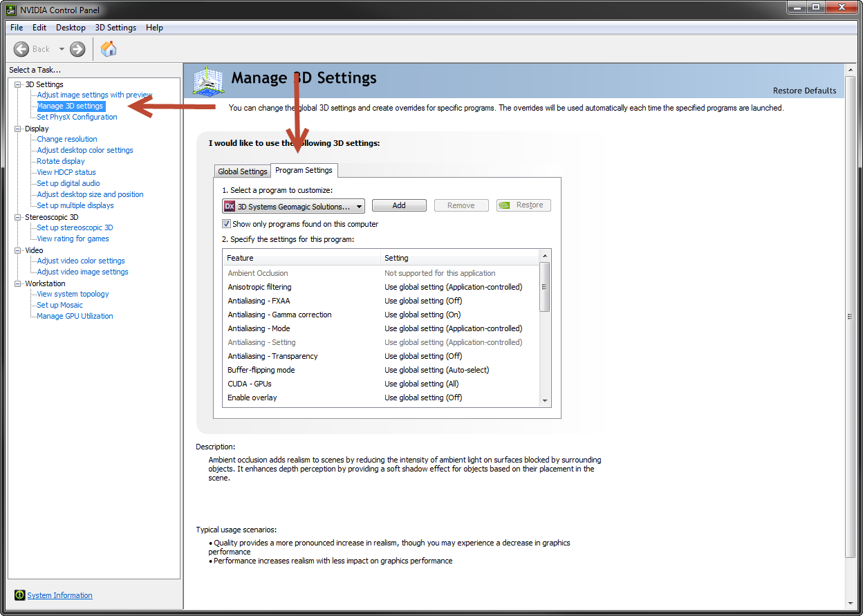This screenshot has height=616, width=863.
Task: Click the Feature column header
Action: (302, 258)
